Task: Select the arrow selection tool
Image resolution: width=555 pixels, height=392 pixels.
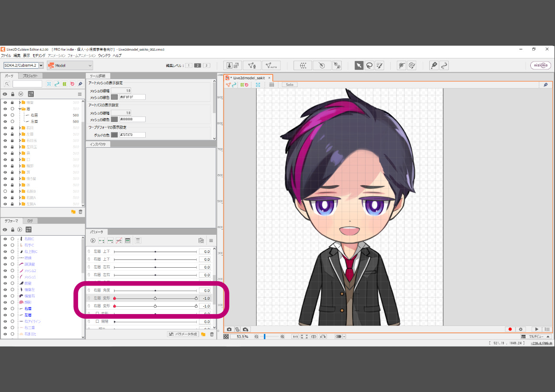Action: (359, 65)
